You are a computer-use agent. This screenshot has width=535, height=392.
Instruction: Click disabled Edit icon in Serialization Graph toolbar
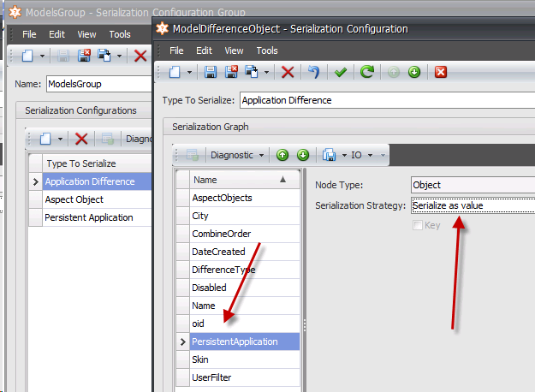193,155
